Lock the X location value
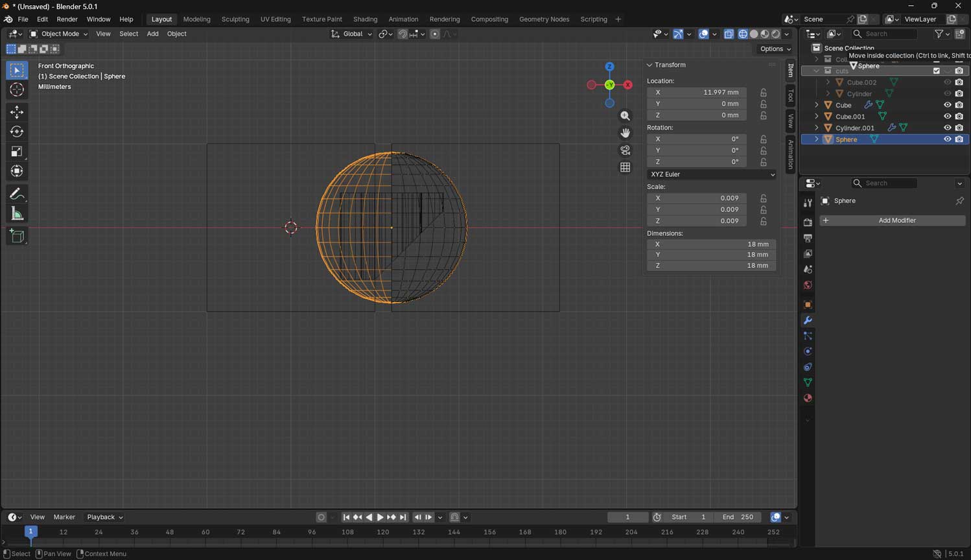Screen dimensions: 971x560 click(x=764, y=93)
